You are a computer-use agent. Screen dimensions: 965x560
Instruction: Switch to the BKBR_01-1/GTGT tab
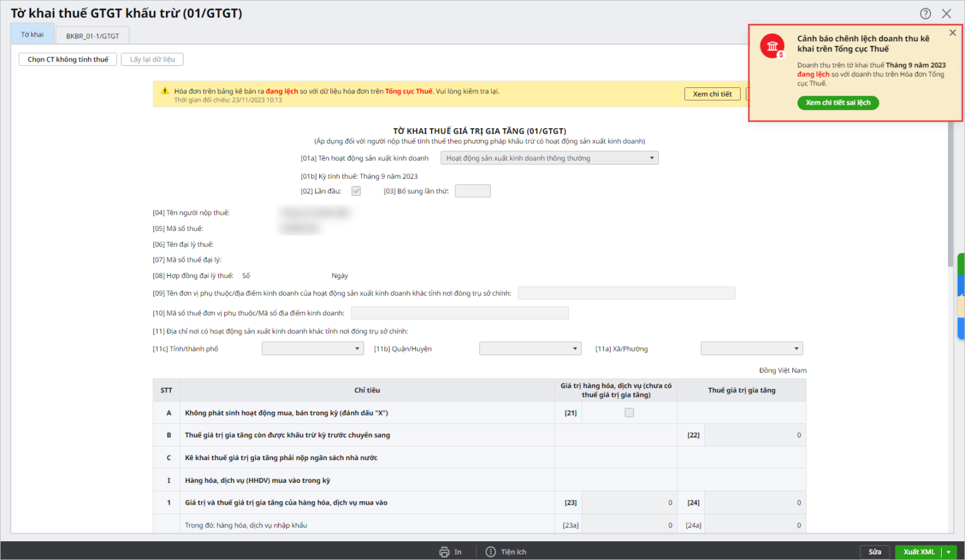pos(92,36)
